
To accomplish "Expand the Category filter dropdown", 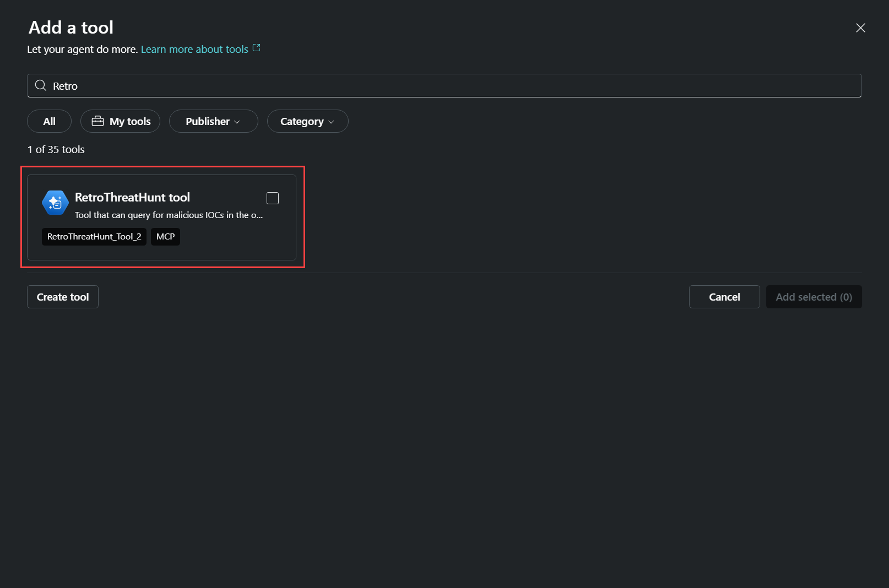I will pos(307,121).
